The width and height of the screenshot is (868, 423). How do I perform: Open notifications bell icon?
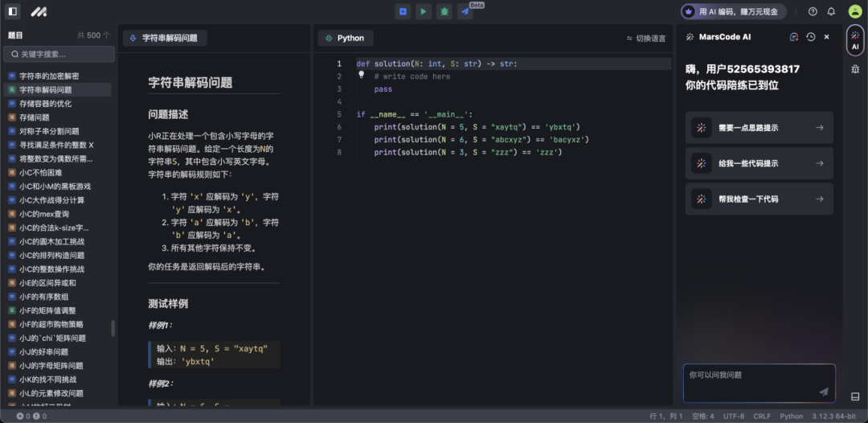click(831, 11)
